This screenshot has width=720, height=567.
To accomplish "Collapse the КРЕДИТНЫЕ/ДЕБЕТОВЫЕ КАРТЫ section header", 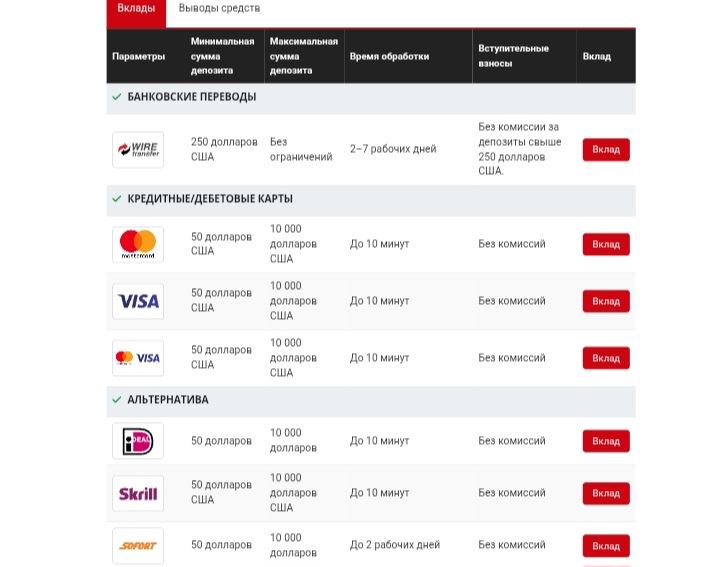I will (371, 201).
